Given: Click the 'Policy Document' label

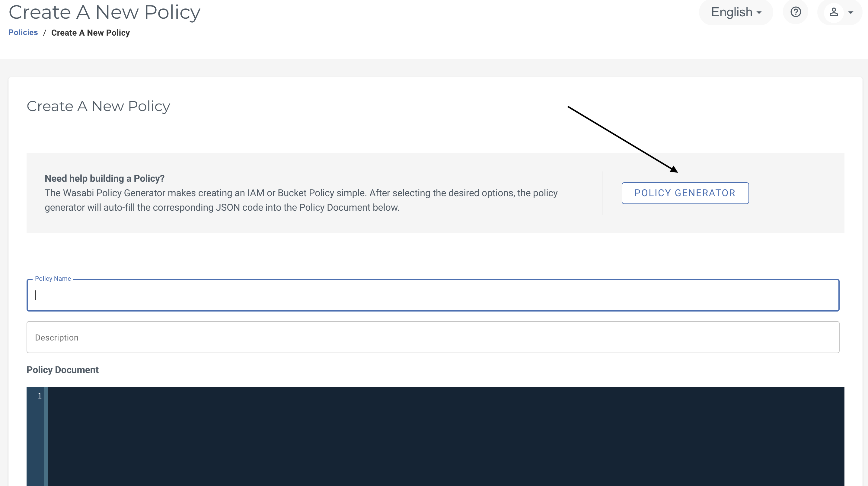Looking at the screenshot, I should 63,370.
